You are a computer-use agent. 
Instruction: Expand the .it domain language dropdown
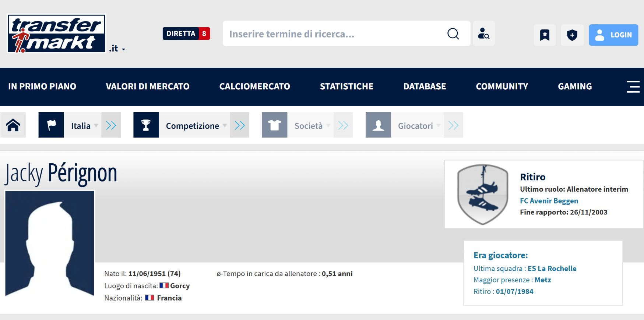tap(117, 49)
